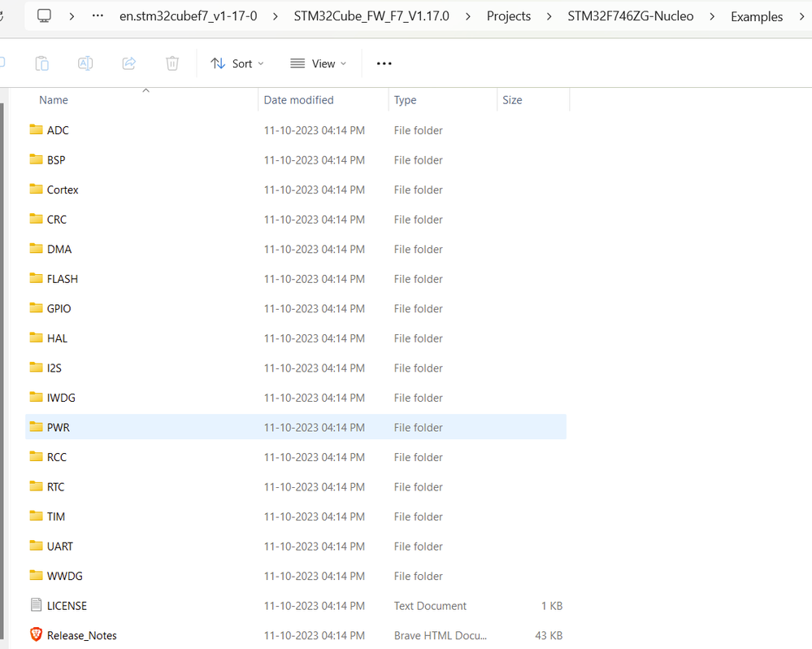Expand chevron after en.stm32cubef7_v1-17-0

275,16
